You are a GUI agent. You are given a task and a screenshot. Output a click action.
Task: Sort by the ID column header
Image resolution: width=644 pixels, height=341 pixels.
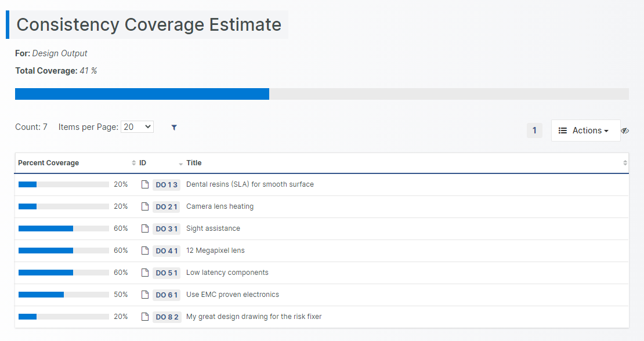[x=143, y=163]
